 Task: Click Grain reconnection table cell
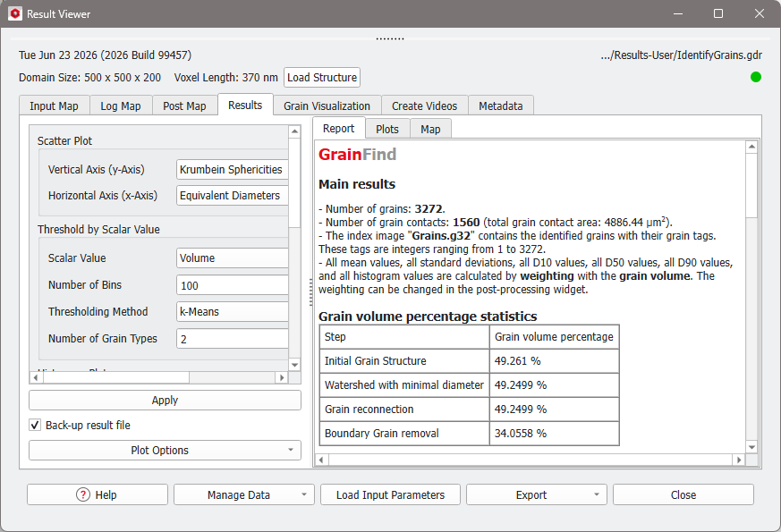(x=404, y=410)
